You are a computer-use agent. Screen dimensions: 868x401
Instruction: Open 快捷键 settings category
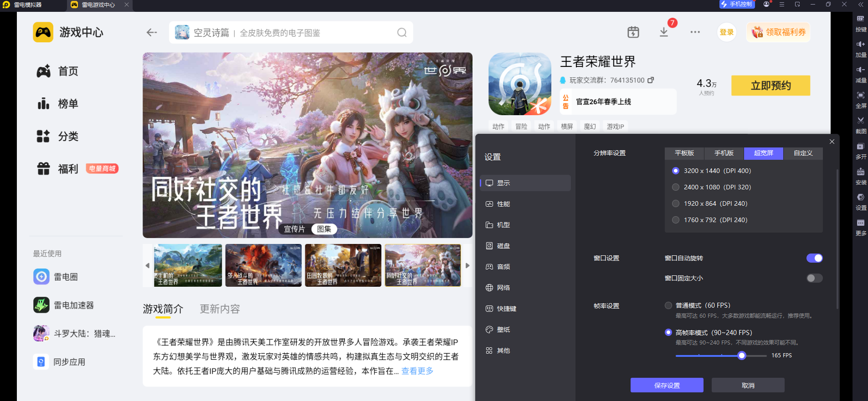point(525,309)
